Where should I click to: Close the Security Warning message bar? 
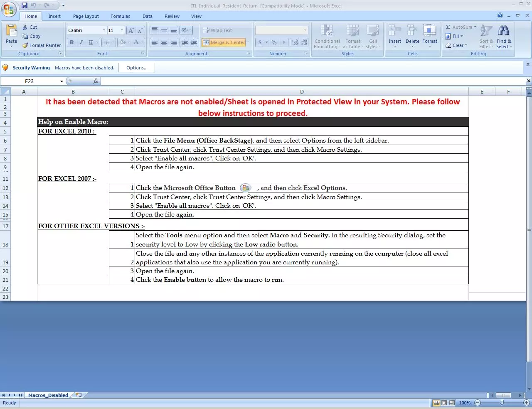528,64
